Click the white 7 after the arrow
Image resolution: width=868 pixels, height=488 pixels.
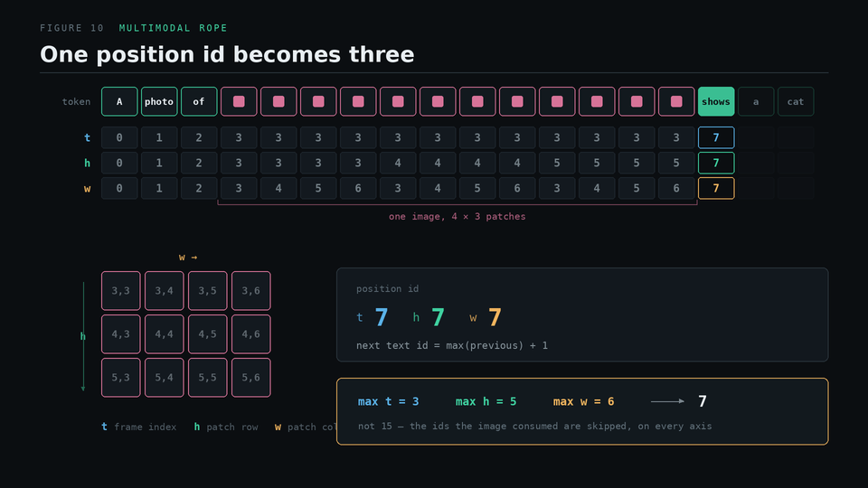coord(703,401)
